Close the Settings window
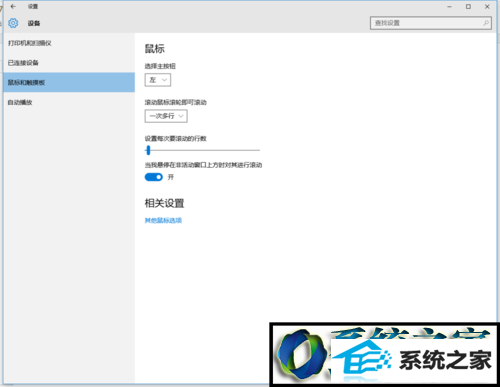The height and width of the screenshot is (387, 500). [487, 6]
